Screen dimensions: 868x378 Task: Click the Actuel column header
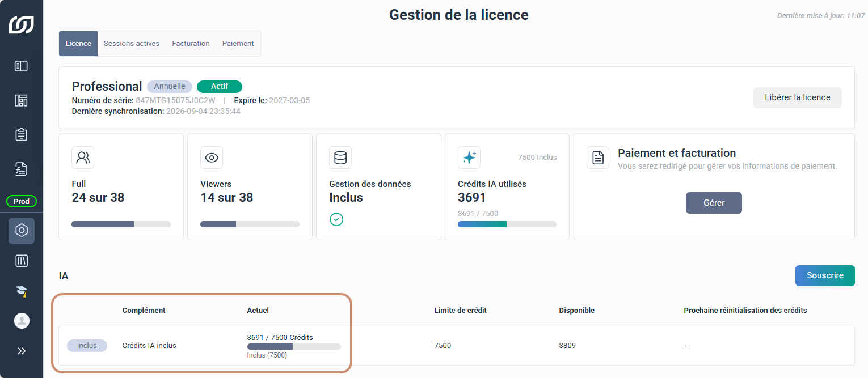click(258, 311)
